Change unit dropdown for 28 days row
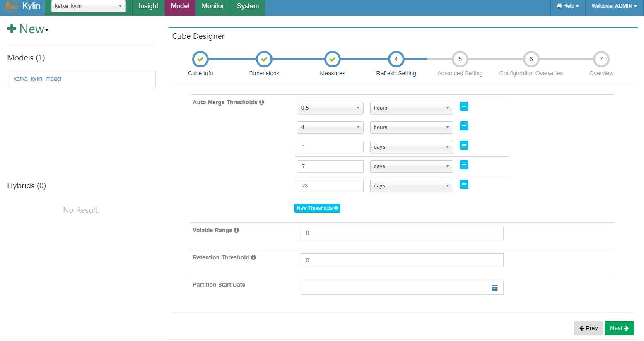 [x=411, y=186]
